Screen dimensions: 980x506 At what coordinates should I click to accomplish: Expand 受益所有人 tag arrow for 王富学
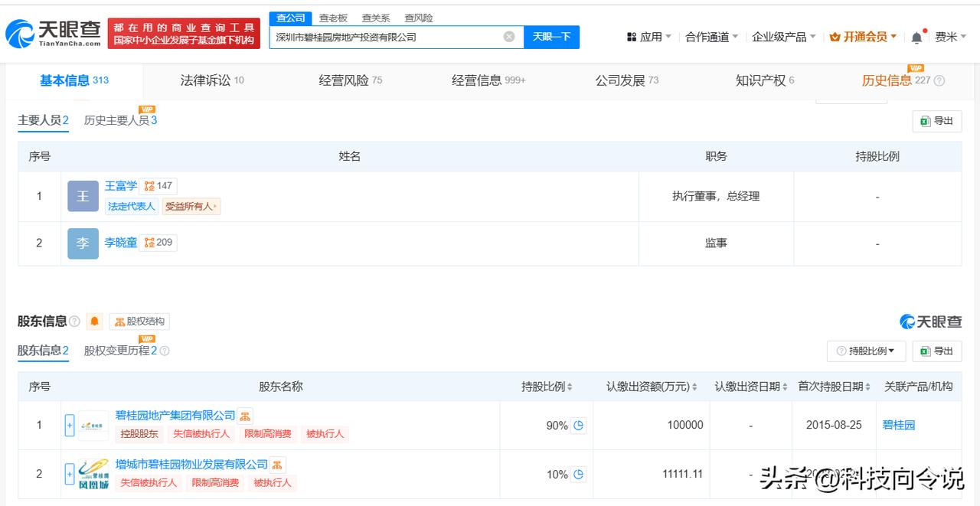click(215, 207)
